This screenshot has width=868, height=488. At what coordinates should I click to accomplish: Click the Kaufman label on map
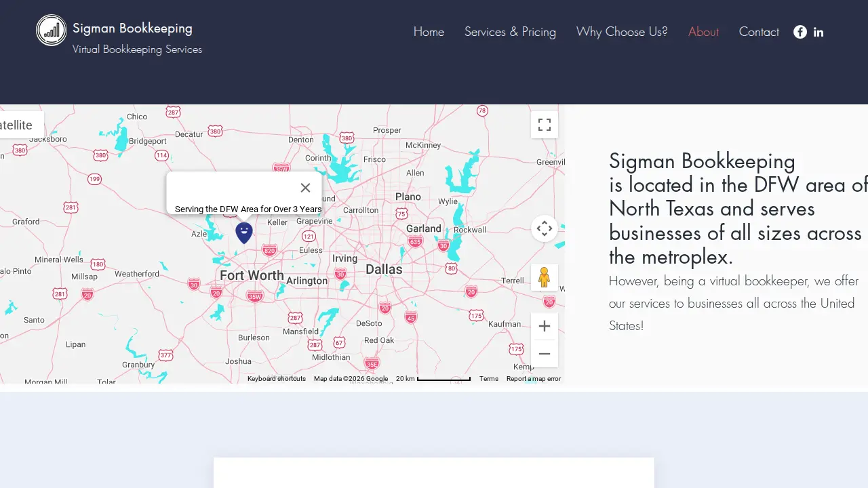pyautogui.click(x=505, y=324)
